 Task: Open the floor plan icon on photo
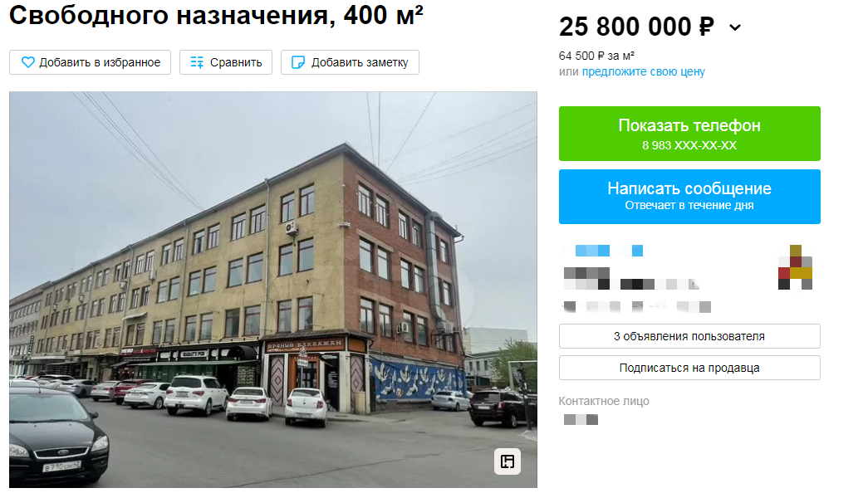point(507,461)
